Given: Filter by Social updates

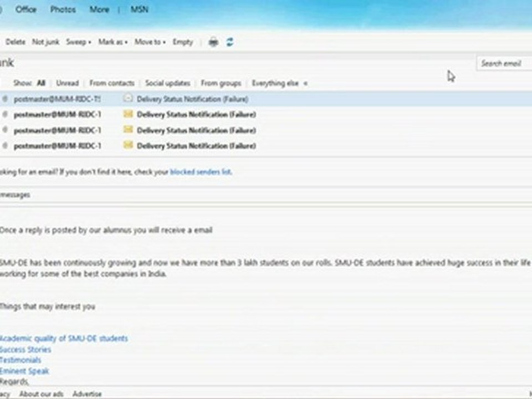Looking at the screenshot, I should click(x=167, y=83).
